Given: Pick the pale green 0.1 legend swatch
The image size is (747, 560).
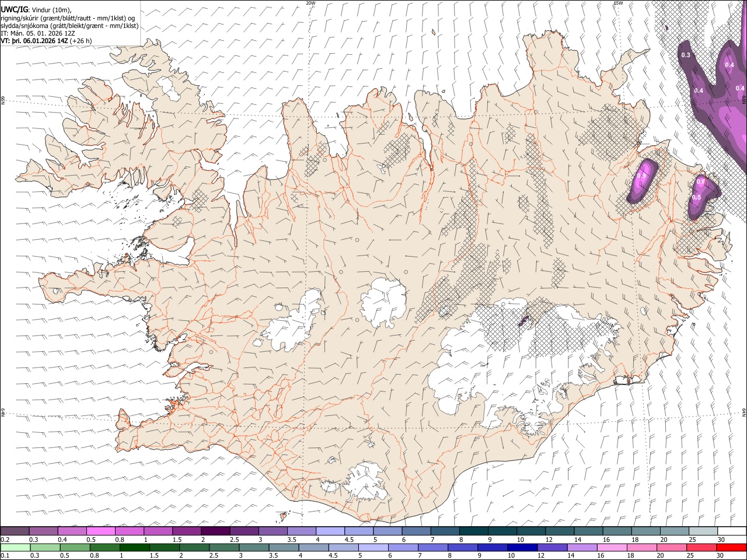Looking at the screenshot, I should pos(15,547).
